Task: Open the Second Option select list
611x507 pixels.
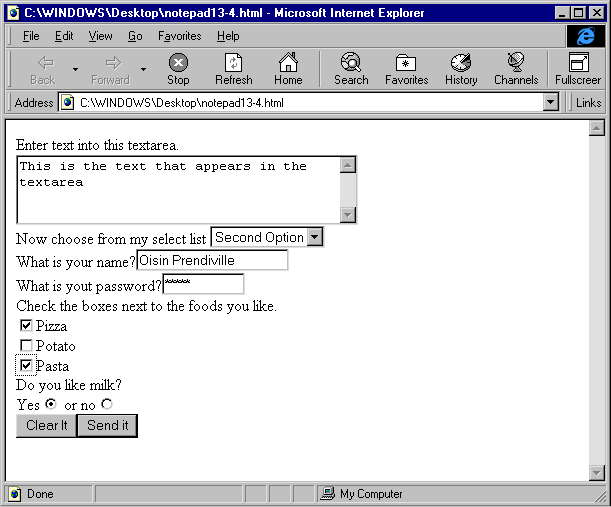Action: [x=267, y=237]
